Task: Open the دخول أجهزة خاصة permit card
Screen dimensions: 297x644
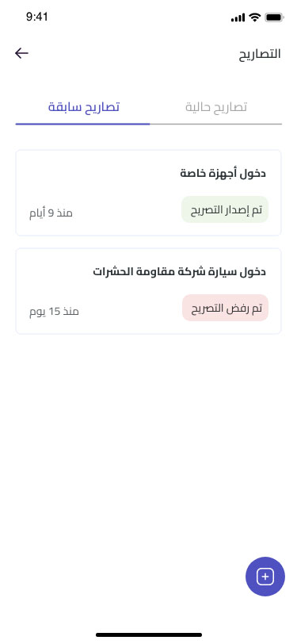Action: click(x=149, y=193)
